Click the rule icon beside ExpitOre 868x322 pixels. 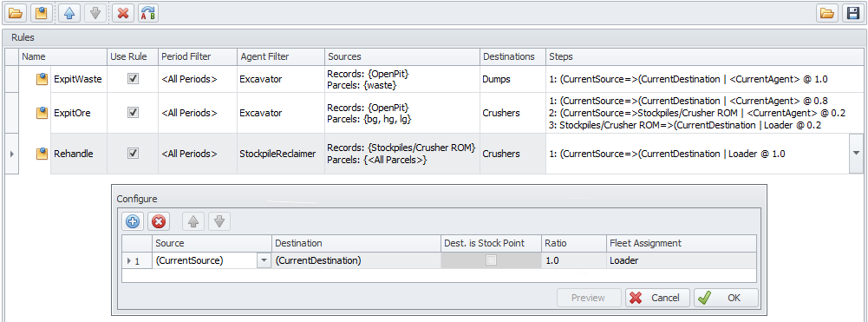(x=42, y=113)
